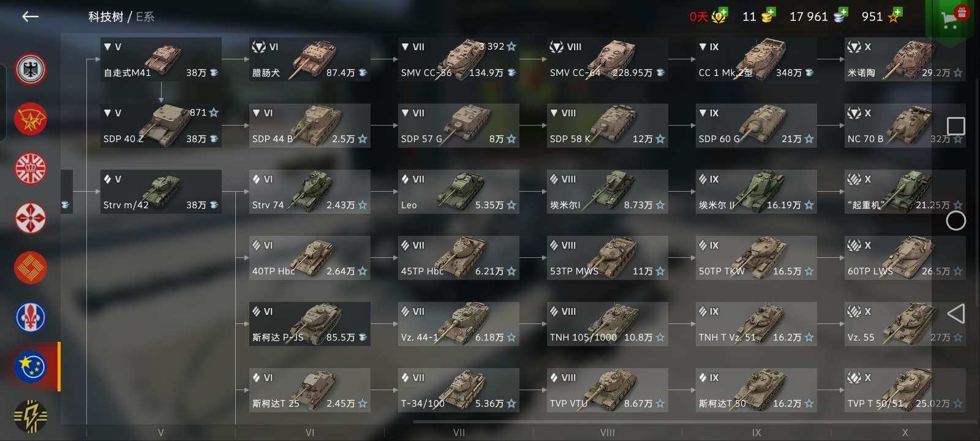980x441 pixels.
Task: Choose the French fleur-de-lis nation icon
Action: [31, 317]
